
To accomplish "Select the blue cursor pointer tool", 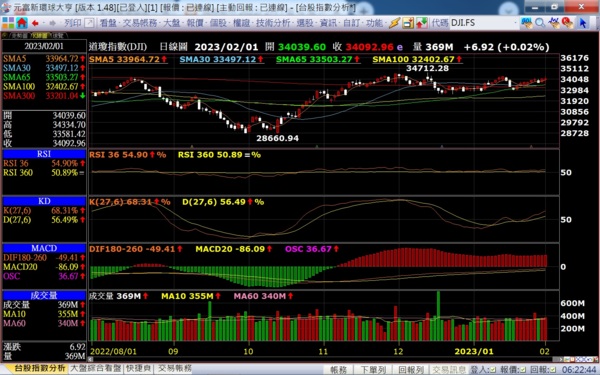I will coord(583,23).
